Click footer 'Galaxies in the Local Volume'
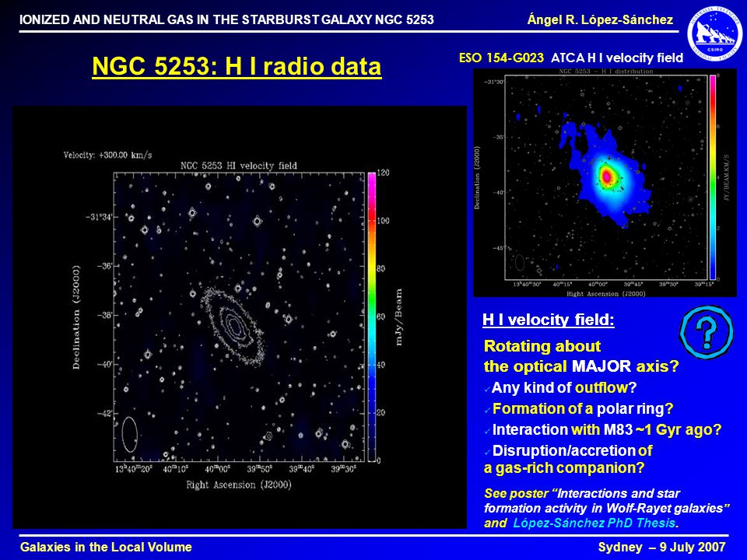Screen dimensions: 747x560 pyautogui.click(x=106, y=547)
